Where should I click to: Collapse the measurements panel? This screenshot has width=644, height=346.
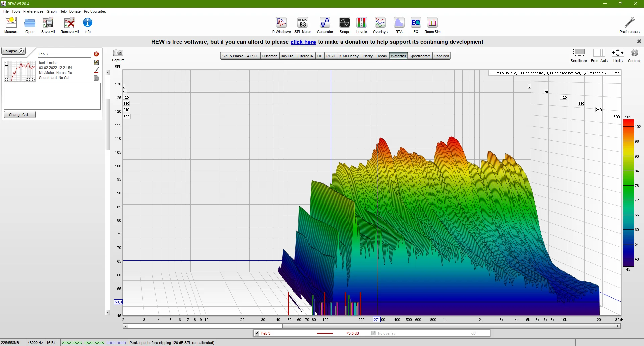14,51
